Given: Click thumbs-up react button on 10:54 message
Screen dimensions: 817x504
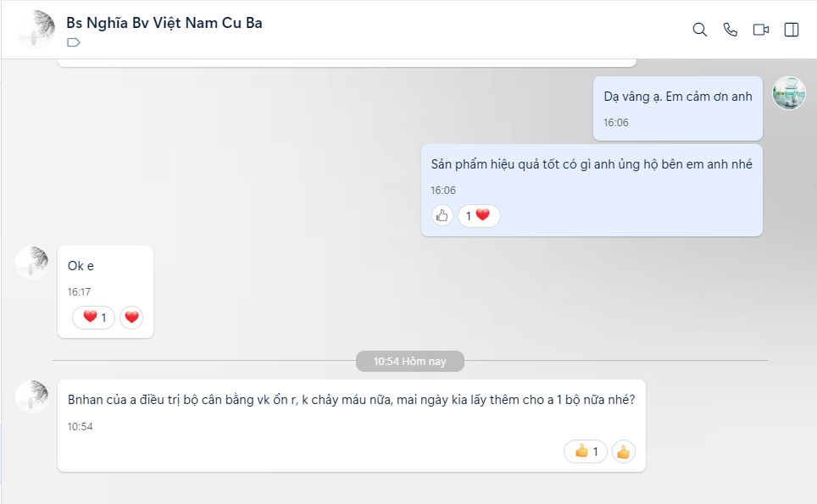Looking at the screenshot, I should coord(623,451).
